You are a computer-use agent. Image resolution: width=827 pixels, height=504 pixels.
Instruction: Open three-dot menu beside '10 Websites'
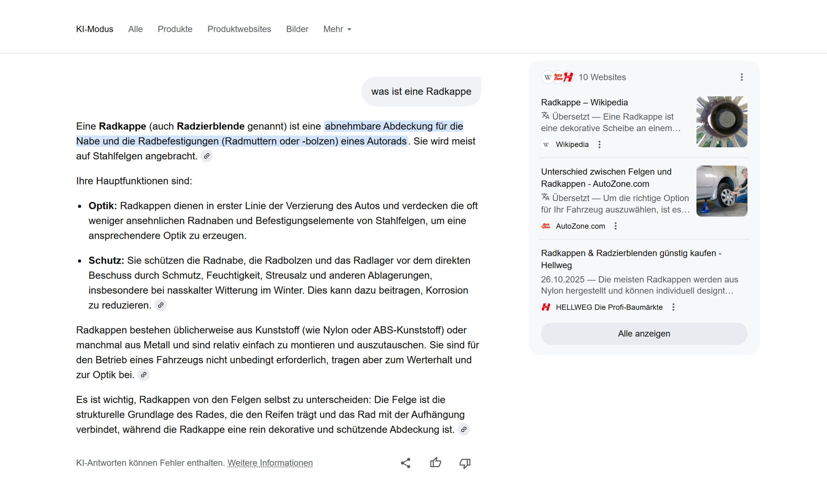742,77
